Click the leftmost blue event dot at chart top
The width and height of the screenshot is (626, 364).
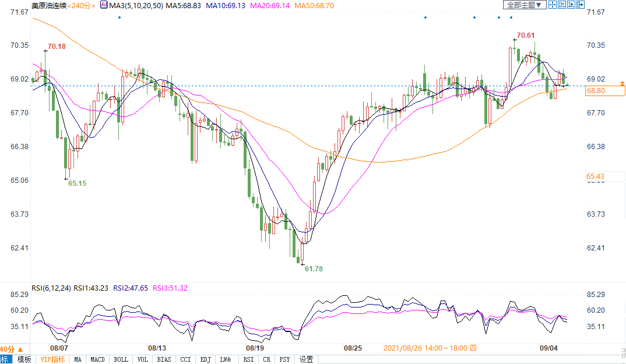(119, 17)
